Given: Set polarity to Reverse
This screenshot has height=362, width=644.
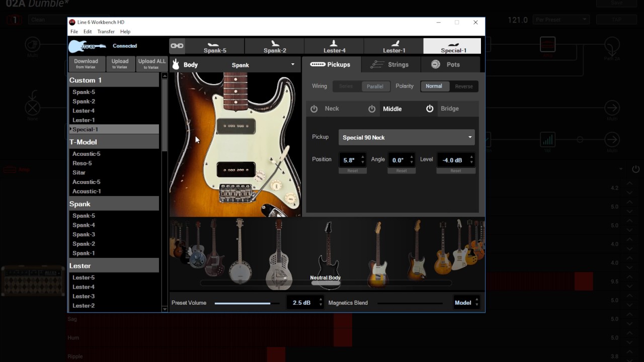Looking at the screenshot, I should click(464, 86).
